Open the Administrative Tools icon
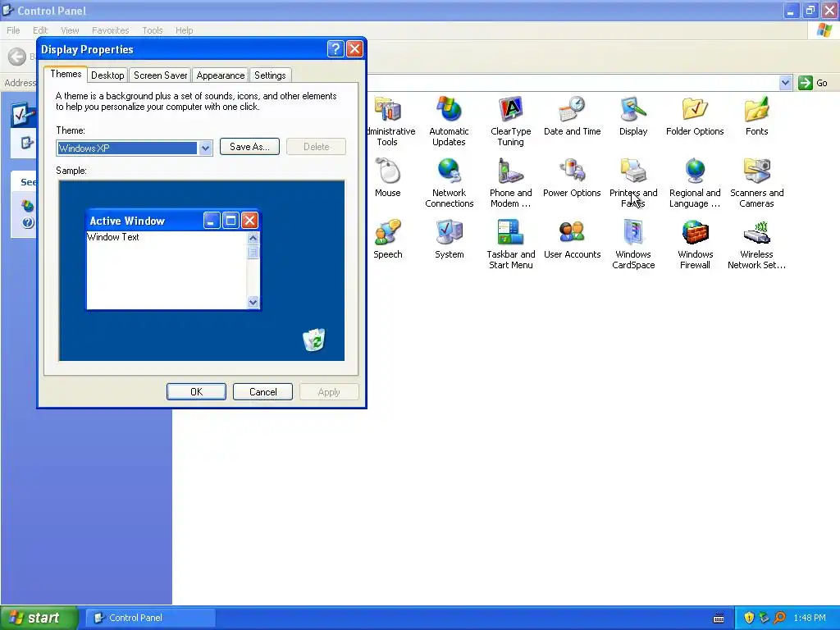The width and height of the screenshot is (840, 630). point(390,110)
